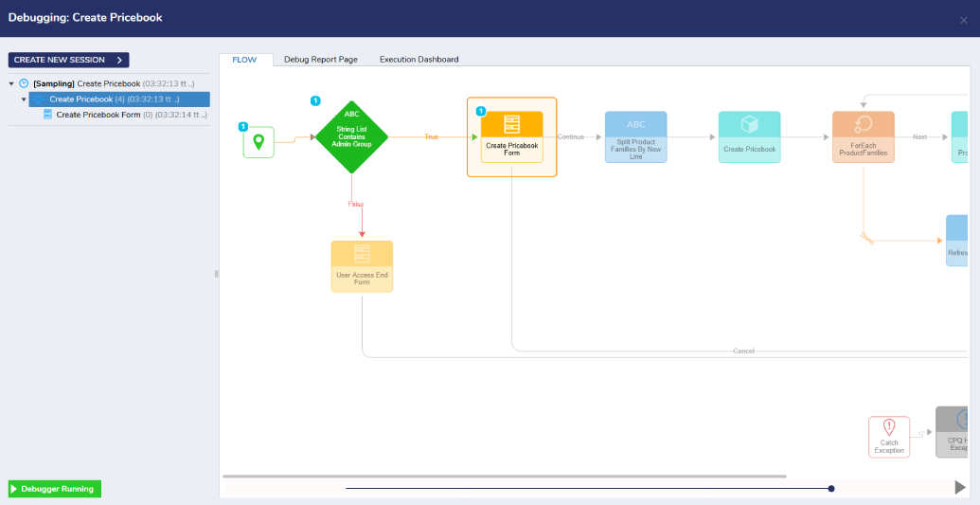Click the horizontal scrollbar under the flow canvas

(x=505, y=477)
